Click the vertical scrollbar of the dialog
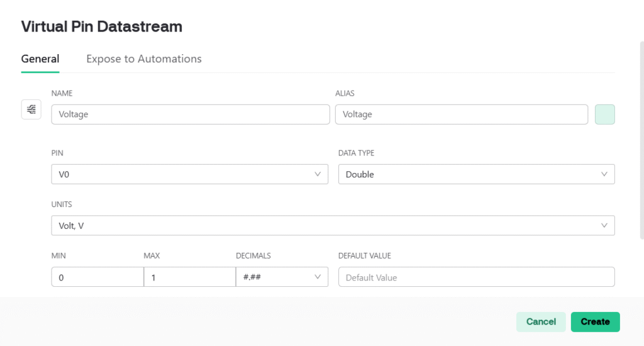 click(x=641, y=140)
